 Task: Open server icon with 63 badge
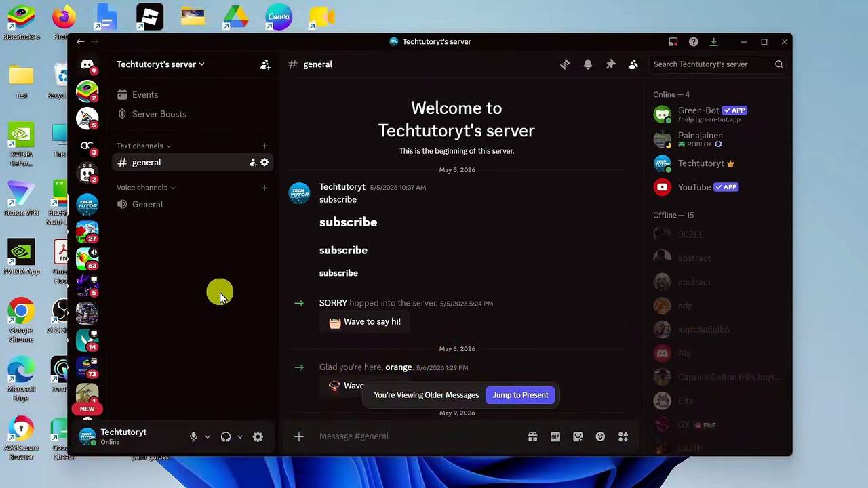click(x=87, y=258)
